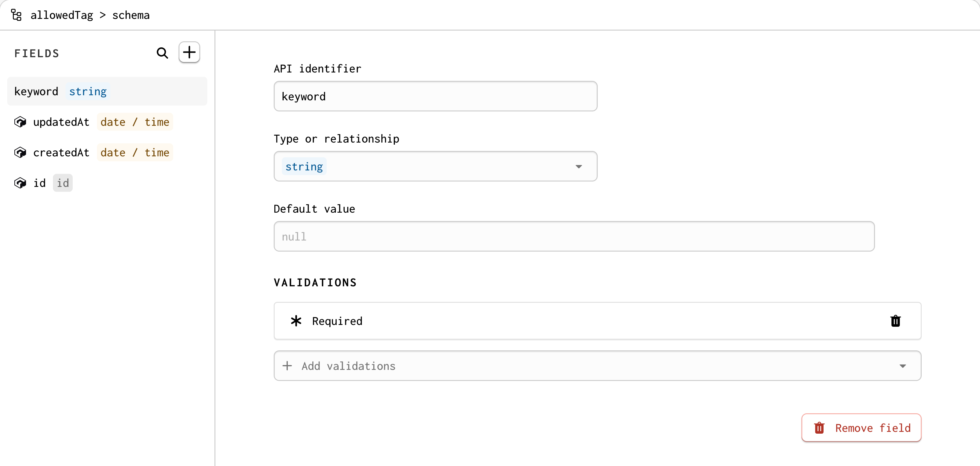Select the updatedAt field entry
The image size is (980, 466).
[x=61, y=122]
